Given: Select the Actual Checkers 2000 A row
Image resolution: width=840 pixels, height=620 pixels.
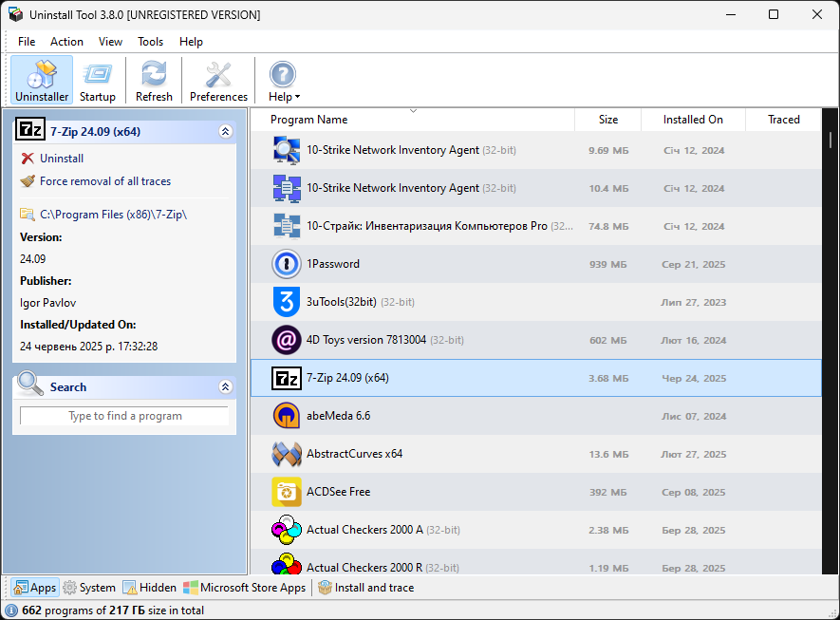Looking at the screenshot, I should pyautogui.click(x=535, y=530).
